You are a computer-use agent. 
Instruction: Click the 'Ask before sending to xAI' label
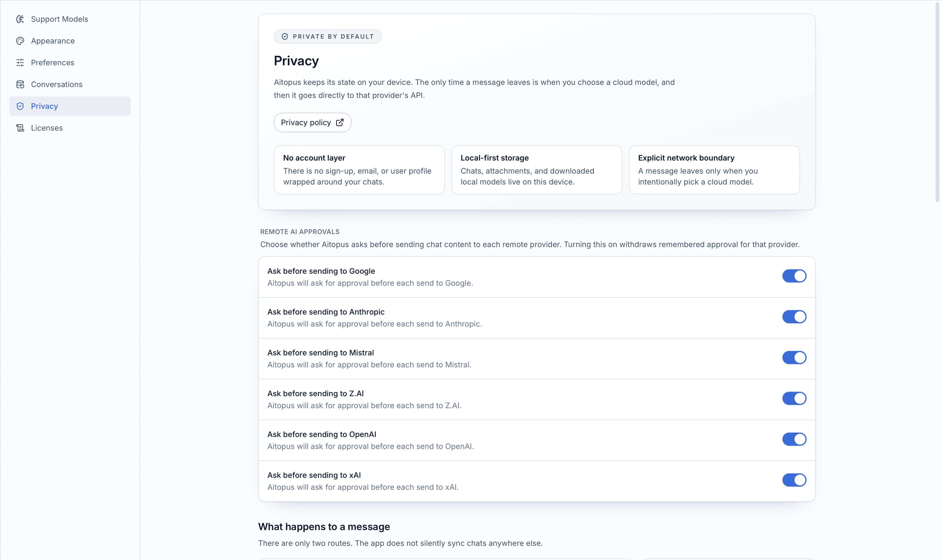tap(314, 475)
